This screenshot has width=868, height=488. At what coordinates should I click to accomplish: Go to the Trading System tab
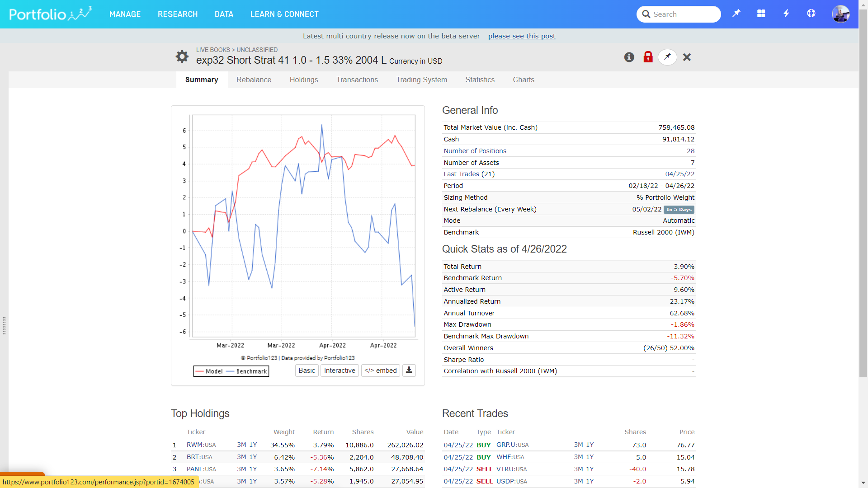pos(421,80)
